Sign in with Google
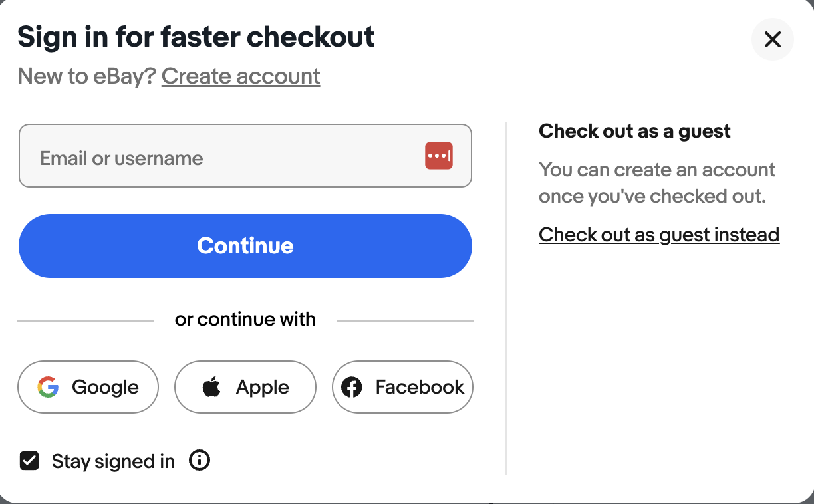Screen dimensions: 814x504 (x=88, y=386)
